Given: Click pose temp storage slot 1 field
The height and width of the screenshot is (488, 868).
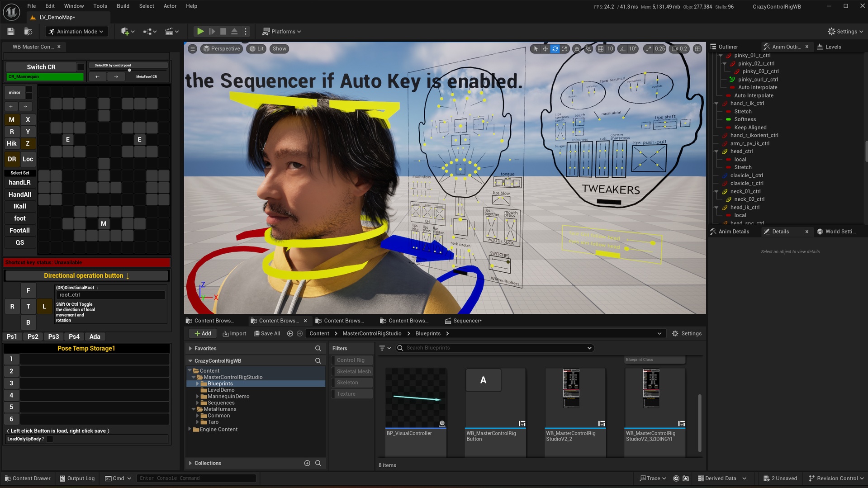Looking at the screenshot, I should (95, 359).
